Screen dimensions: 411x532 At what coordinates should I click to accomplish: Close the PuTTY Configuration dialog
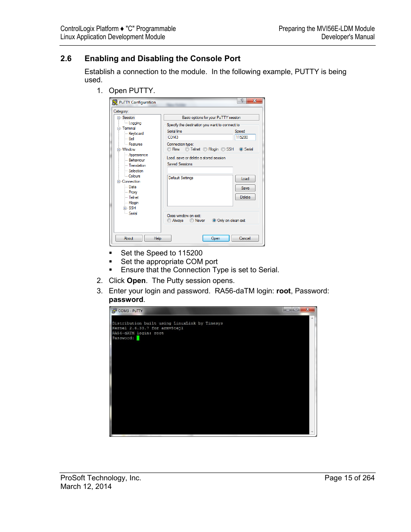click(255, 101)
